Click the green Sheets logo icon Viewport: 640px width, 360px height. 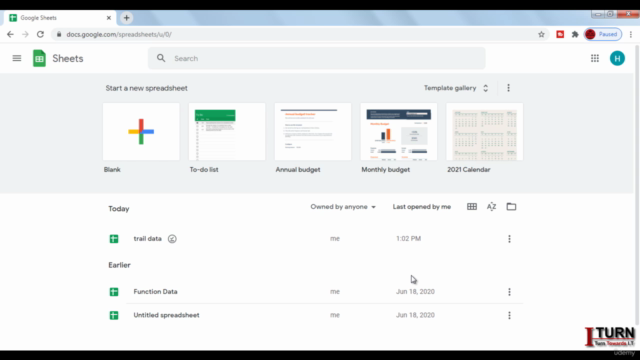click(39, 58)
